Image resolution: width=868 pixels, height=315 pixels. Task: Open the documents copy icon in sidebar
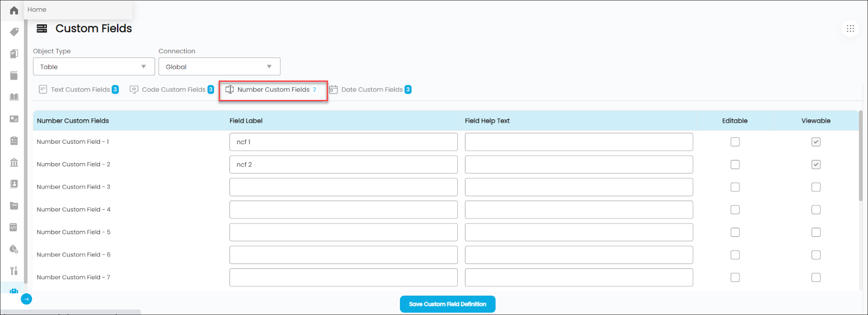(x=14, y=54)
